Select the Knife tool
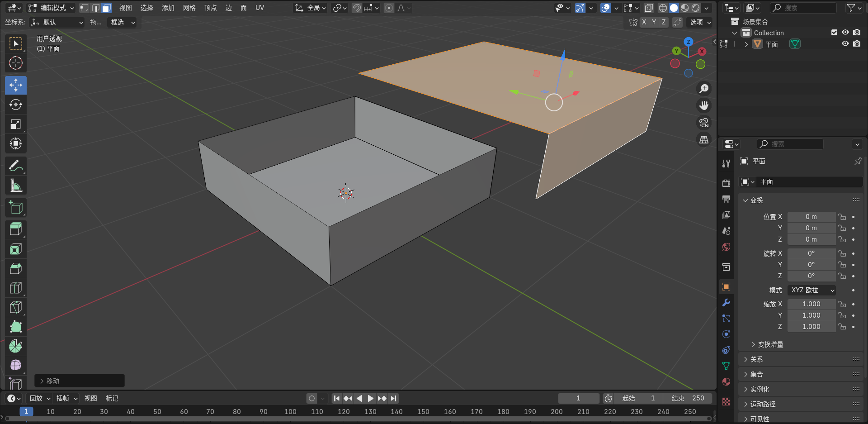The height and width of the screenshot is (424, 868). tap(16, 307)
